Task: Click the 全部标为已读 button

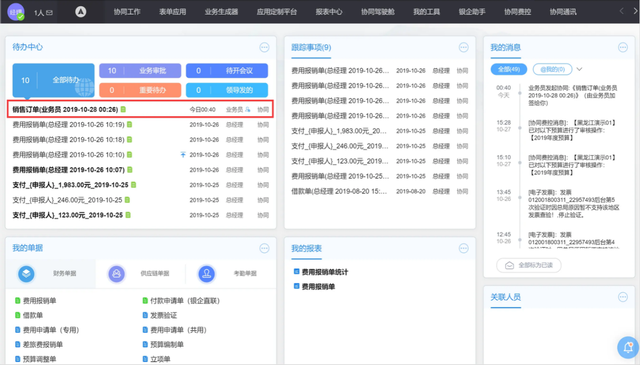Action: click(529, 265)
